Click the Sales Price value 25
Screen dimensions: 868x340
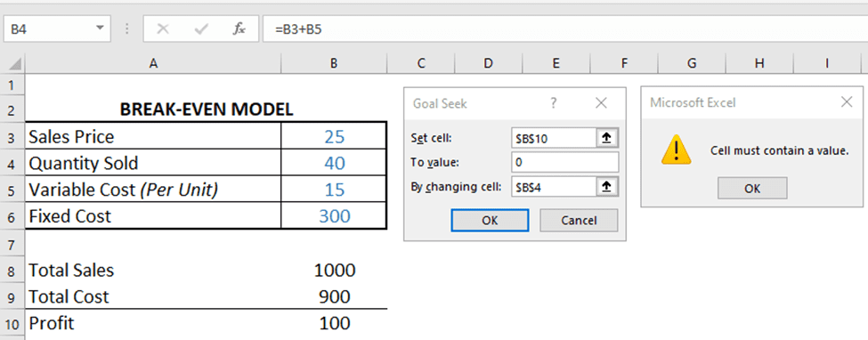tap(335, 136)
